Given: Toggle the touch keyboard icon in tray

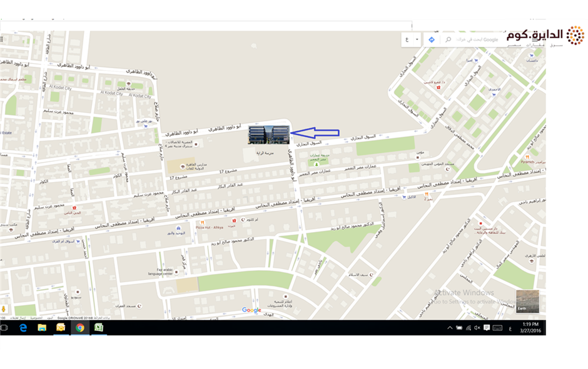Looking at the screenshot, I should click(x=498, y=328).
